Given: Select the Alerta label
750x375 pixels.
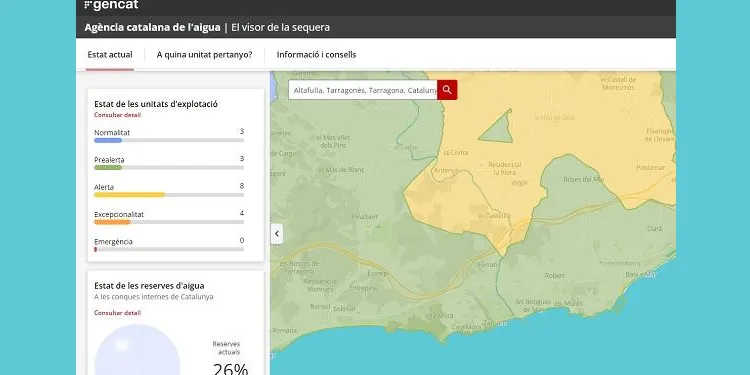Looking at the screenshot, I should pyautogui.click(x=104, y=187).
